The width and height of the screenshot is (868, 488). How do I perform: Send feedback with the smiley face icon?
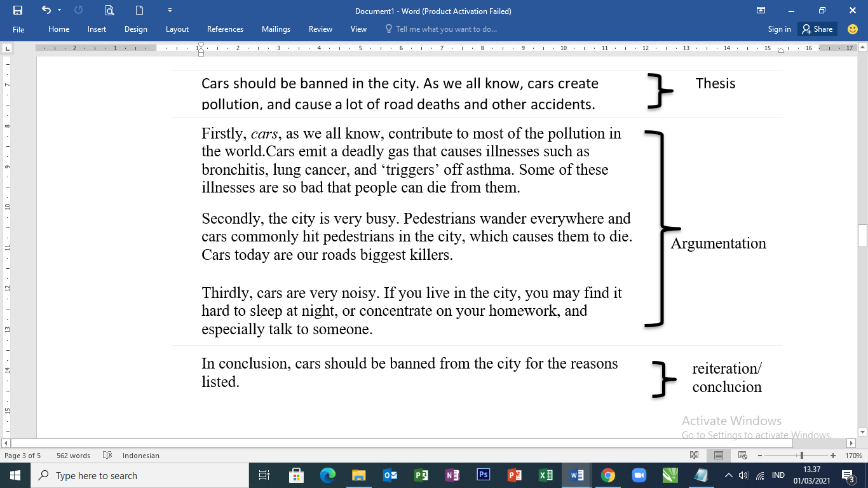pos(853,29)
